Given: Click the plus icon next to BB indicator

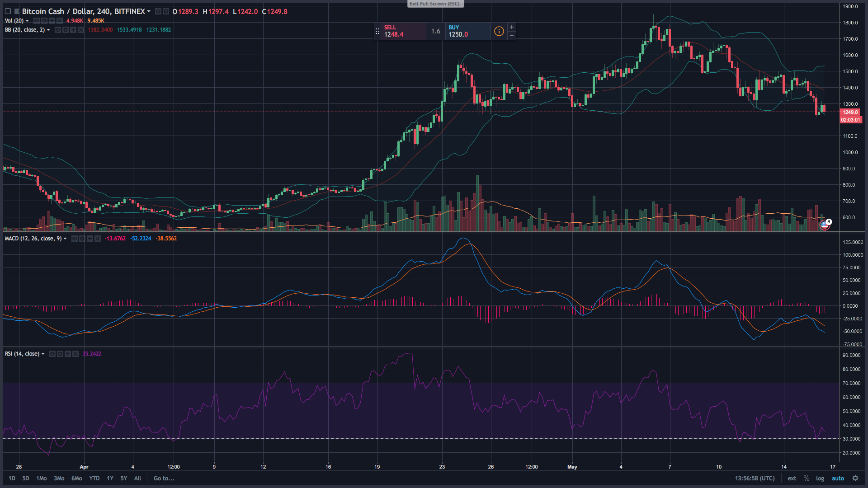Looking at the screenshot, I should 73,30.
